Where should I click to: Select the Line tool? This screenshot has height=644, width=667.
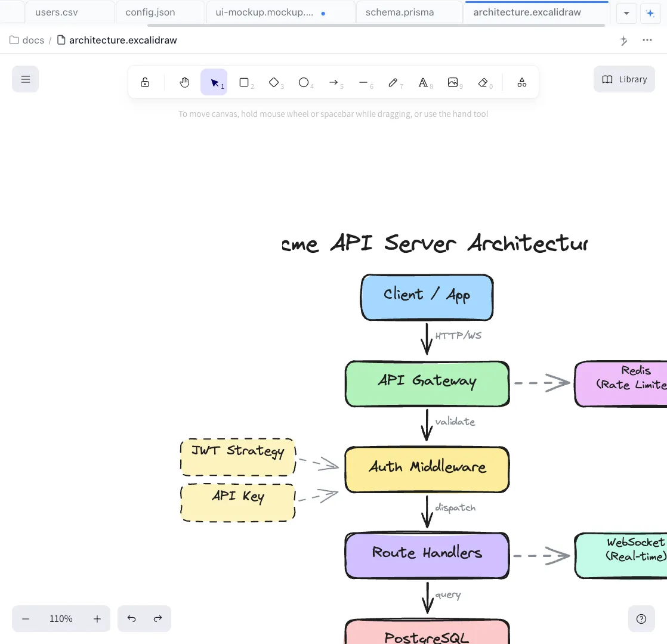365,82
